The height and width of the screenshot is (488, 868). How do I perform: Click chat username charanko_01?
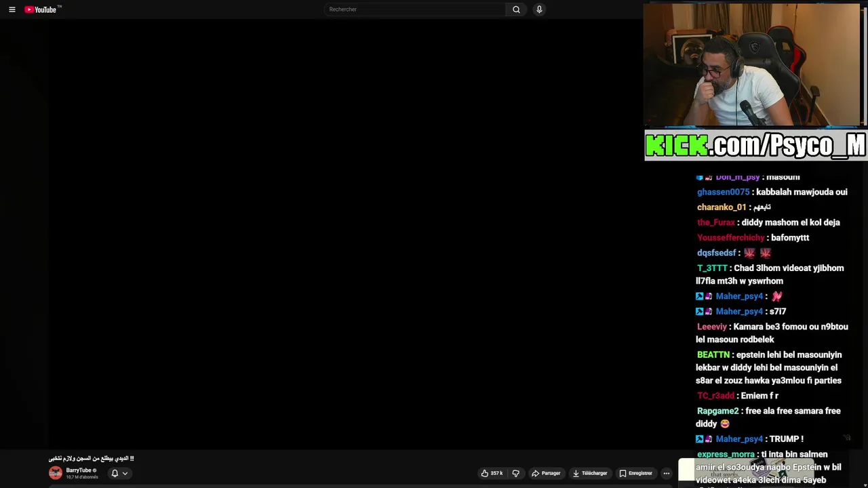tap(722, 207)
